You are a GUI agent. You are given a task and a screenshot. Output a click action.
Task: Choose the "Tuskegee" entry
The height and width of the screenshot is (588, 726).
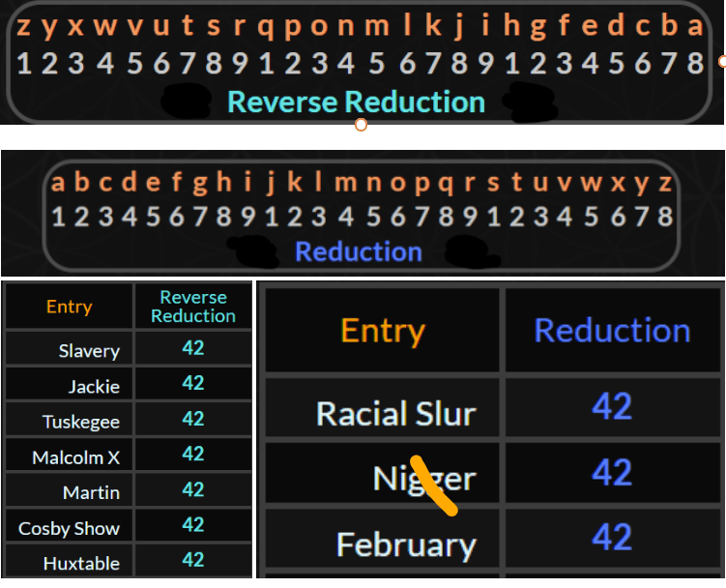[81, 422]
